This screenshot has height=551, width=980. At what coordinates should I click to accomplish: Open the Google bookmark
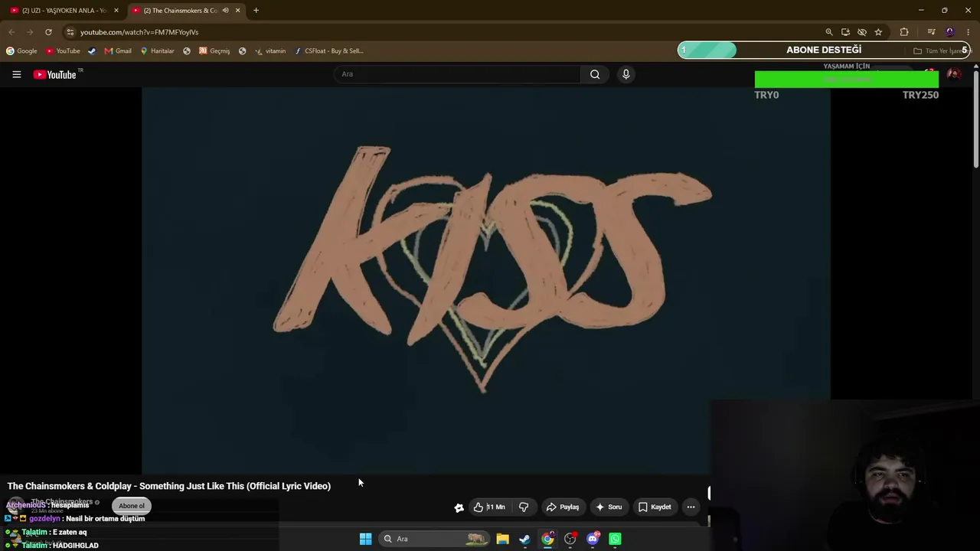(21, 51)
